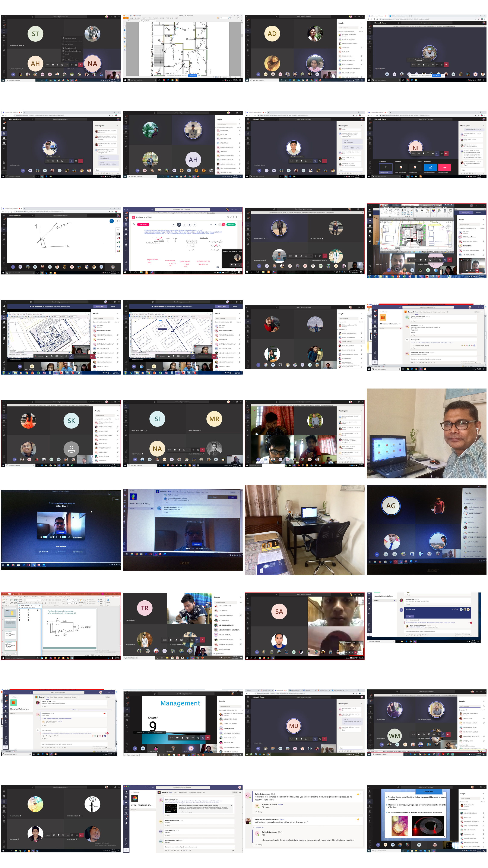Open more options beside 00201 - BASICS IN NAT team
This screenshot has height=868, width=488.
pyautogui.click(x=152, y=504)
